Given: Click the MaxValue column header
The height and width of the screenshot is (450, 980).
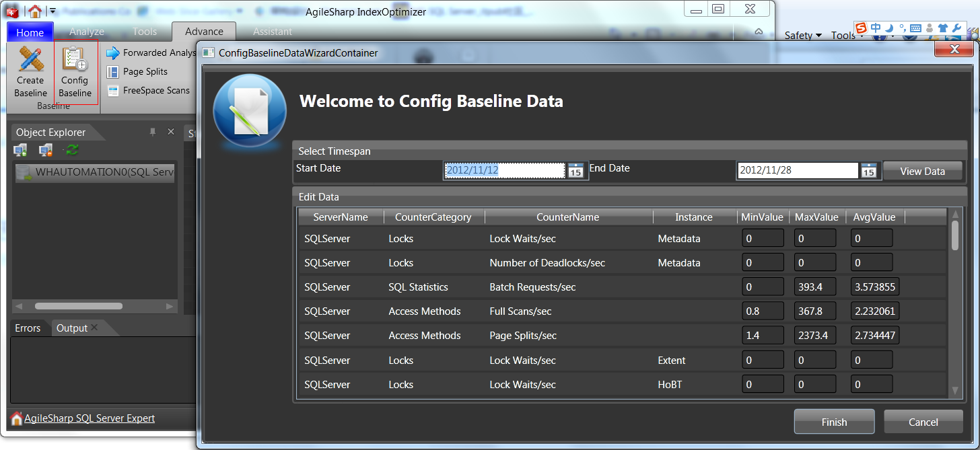Looking at the screenshot, I should (816, 217).
